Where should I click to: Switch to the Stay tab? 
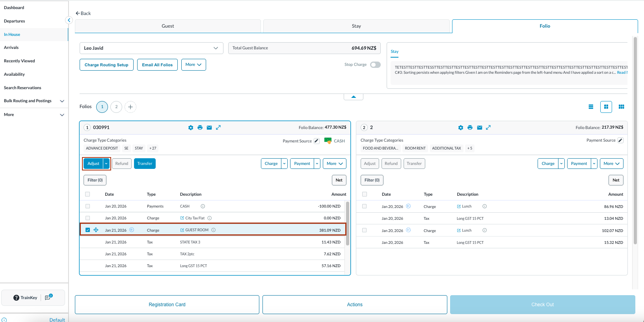click(x=356, y=26)
